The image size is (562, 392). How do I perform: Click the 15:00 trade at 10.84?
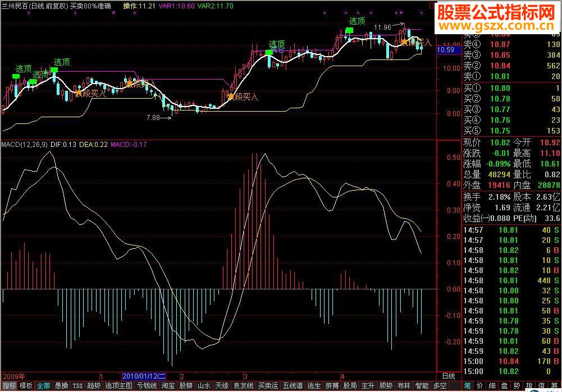[511, 362]
